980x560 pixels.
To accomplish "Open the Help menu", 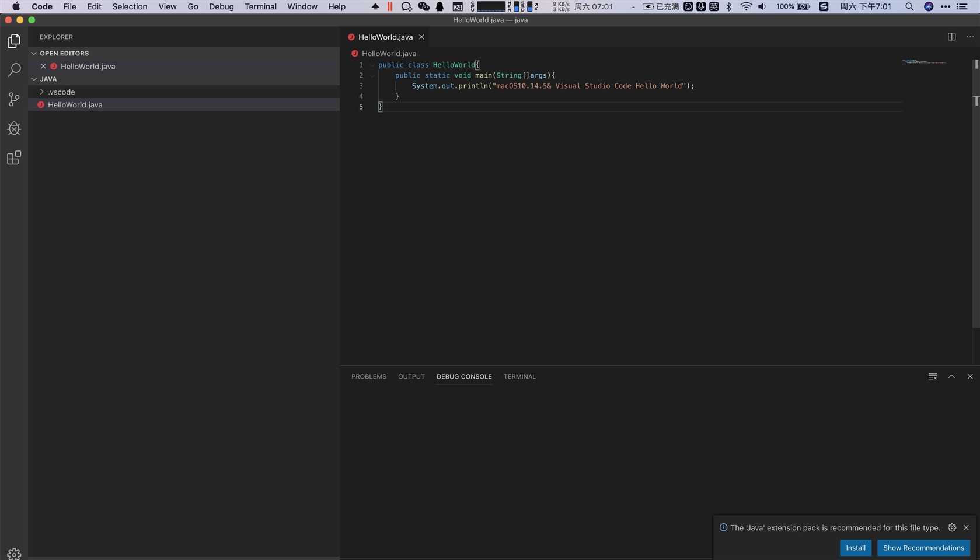I will [336, 6].
